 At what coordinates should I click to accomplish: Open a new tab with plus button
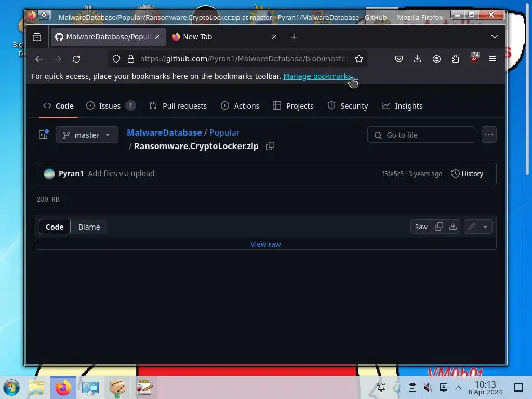point(294,37)
